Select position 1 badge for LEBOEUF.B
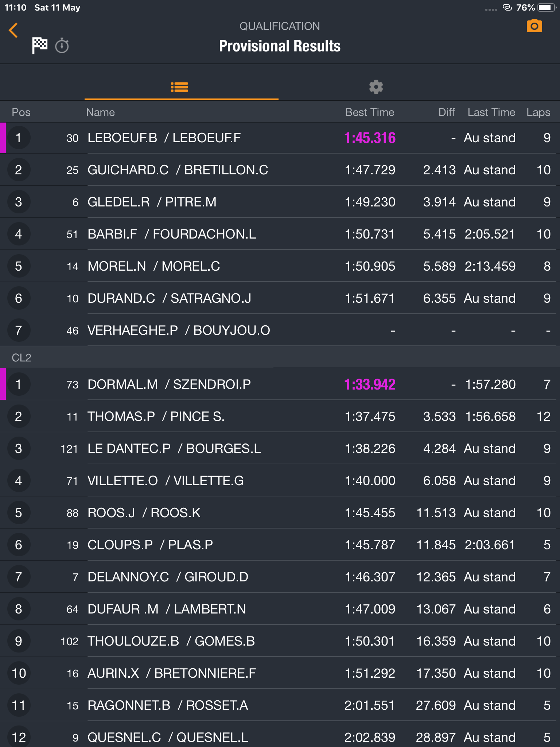 (x=19, y=138)
